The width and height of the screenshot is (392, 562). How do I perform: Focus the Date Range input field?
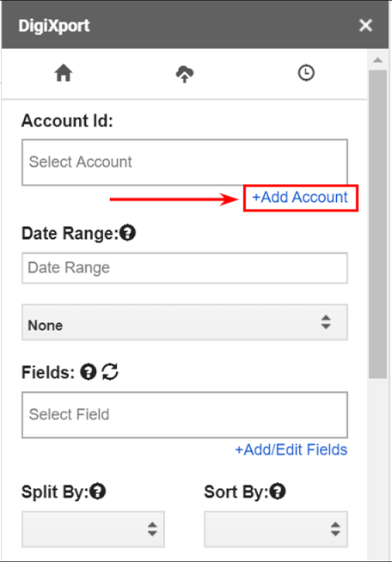pyautogui.click(x=185, y=268)
